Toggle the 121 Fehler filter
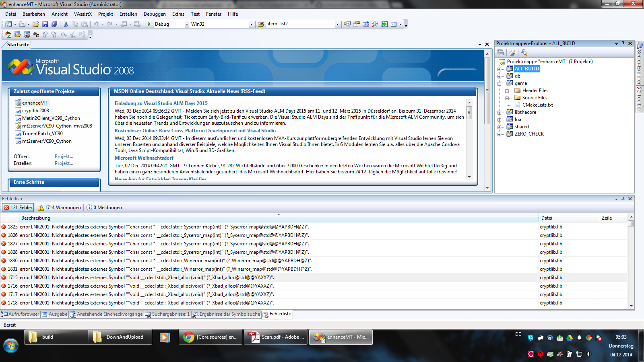Image resolution: width=644 pixels, height=362 pixels. (18, 208)
